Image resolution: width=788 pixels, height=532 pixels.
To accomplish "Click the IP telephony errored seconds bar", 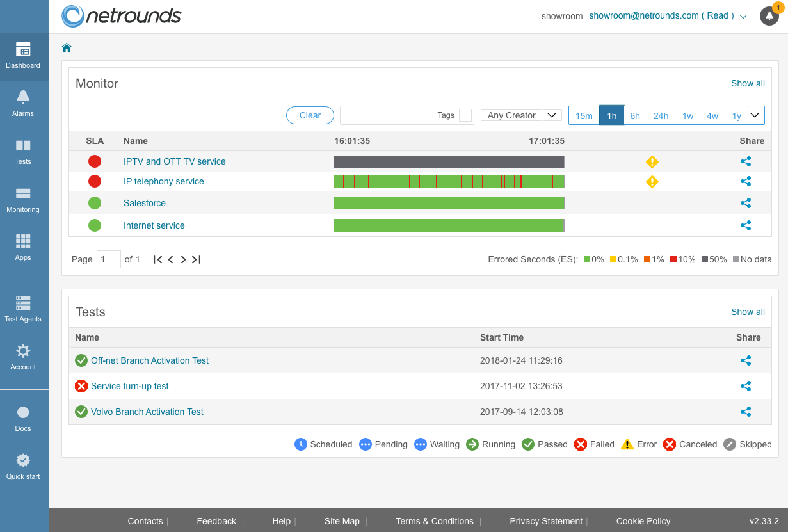I will coord(449,182).
